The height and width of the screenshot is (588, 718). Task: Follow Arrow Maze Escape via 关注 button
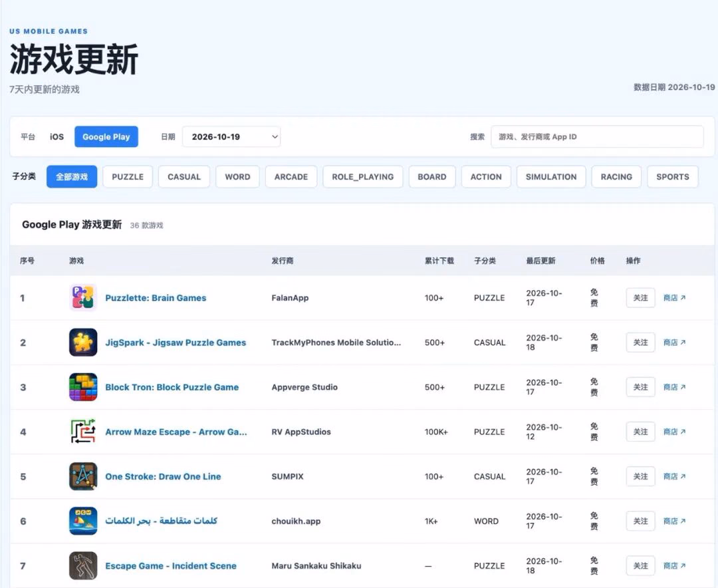(640, 432)
